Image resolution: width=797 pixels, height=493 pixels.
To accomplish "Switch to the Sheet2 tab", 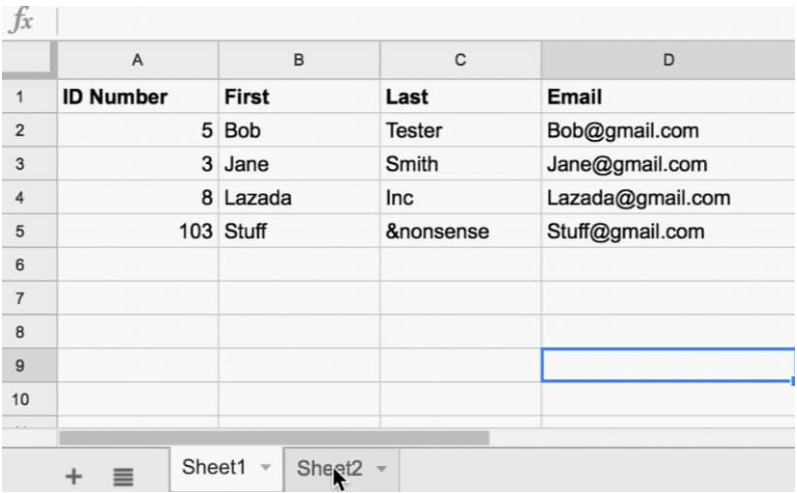I will pos(329,468).
